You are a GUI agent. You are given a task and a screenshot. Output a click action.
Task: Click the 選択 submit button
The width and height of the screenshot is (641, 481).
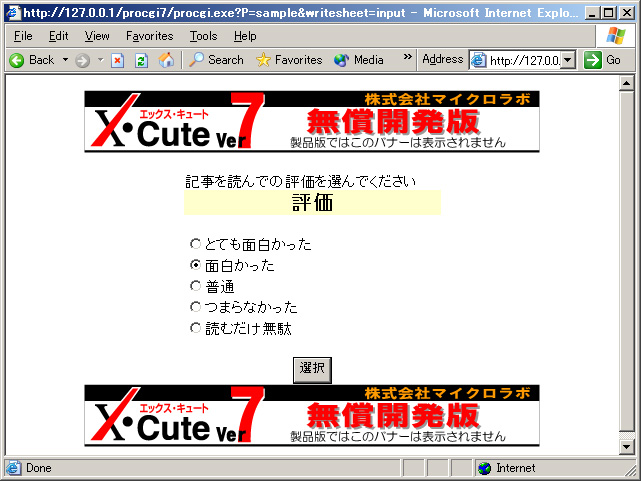point(312,370)
